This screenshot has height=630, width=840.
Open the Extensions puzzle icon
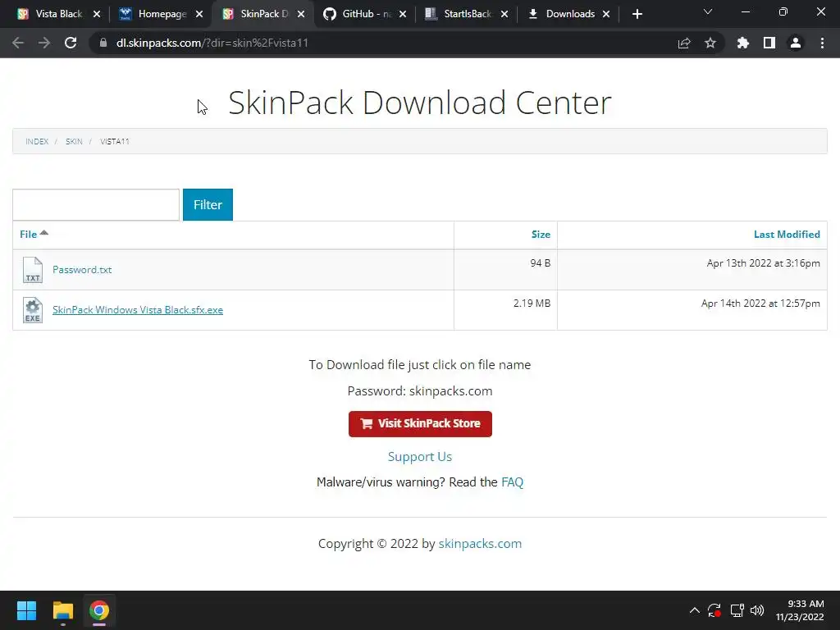coord(743,43)
